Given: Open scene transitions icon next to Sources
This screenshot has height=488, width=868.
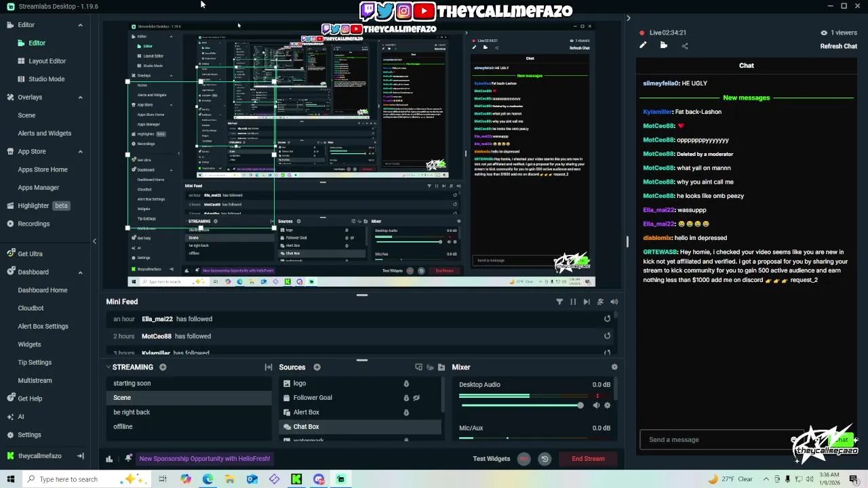Looking at the screenshot, I should [269, 367].
